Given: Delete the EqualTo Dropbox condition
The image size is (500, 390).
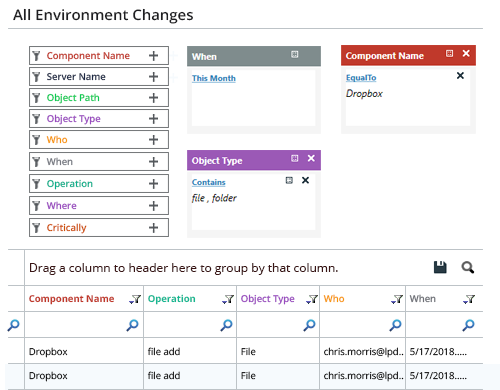Looking at the screenshot, I should (x=460, y=76).
